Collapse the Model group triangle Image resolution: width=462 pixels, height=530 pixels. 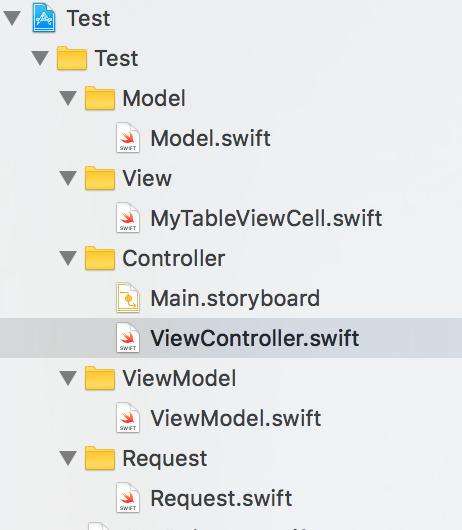pos(68,98)
